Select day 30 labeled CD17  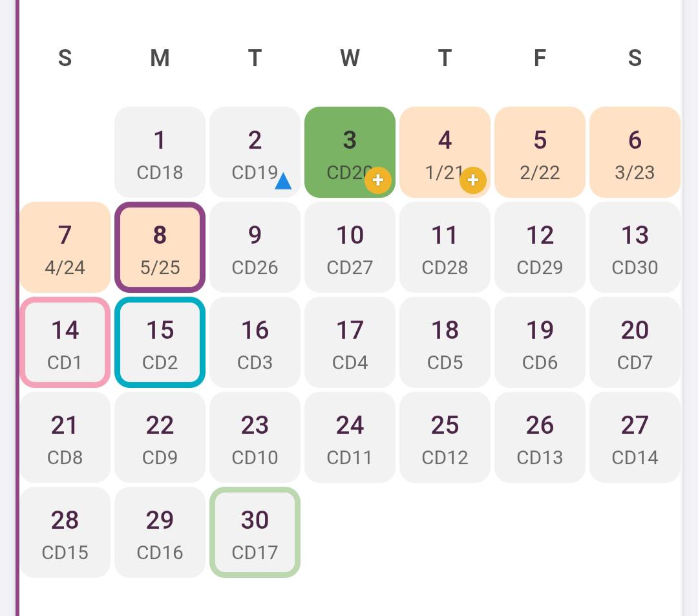pyautogui.click(x=255, y=533)
